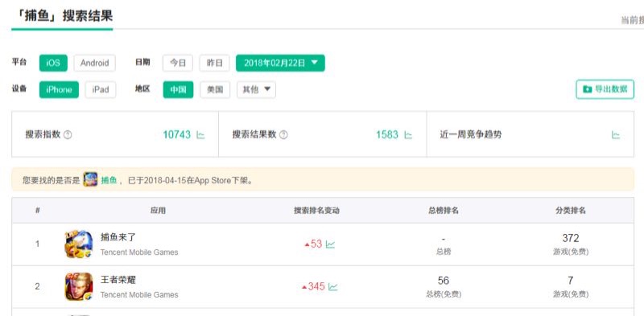The width and height of the screenshot is (644, 316).
Task: Click Tencent Mobile Games under 王者荣耀
Action: [139, 294]
